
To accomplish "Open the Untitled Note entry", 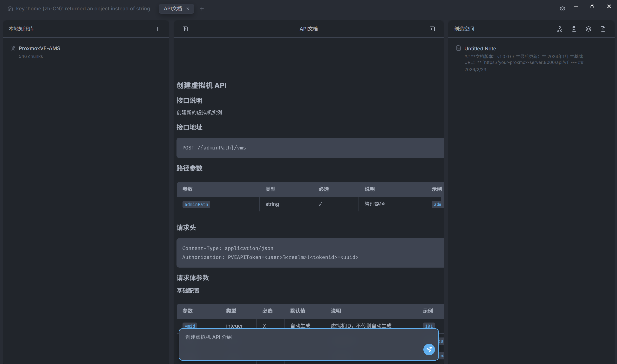I will [480, 48].
